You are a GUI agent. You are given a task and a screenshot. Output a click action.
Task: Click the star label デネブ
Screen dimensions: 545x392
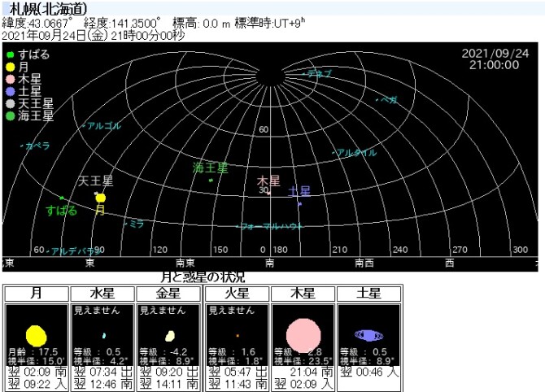pos(320,74)
